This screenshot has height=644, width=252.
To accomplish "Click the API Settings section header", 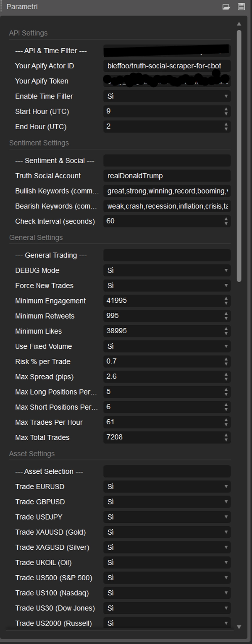I will click(x=28, y=33).
